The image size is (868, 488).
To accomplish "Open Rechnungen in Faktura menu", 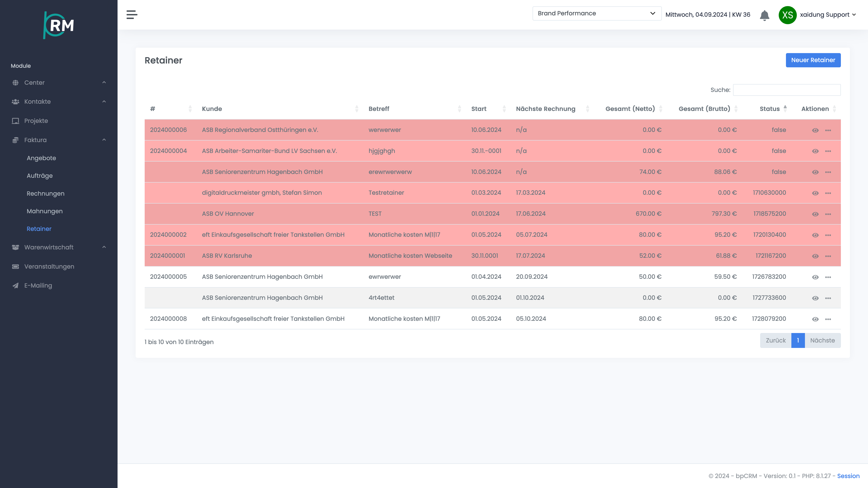I will 45,194.
